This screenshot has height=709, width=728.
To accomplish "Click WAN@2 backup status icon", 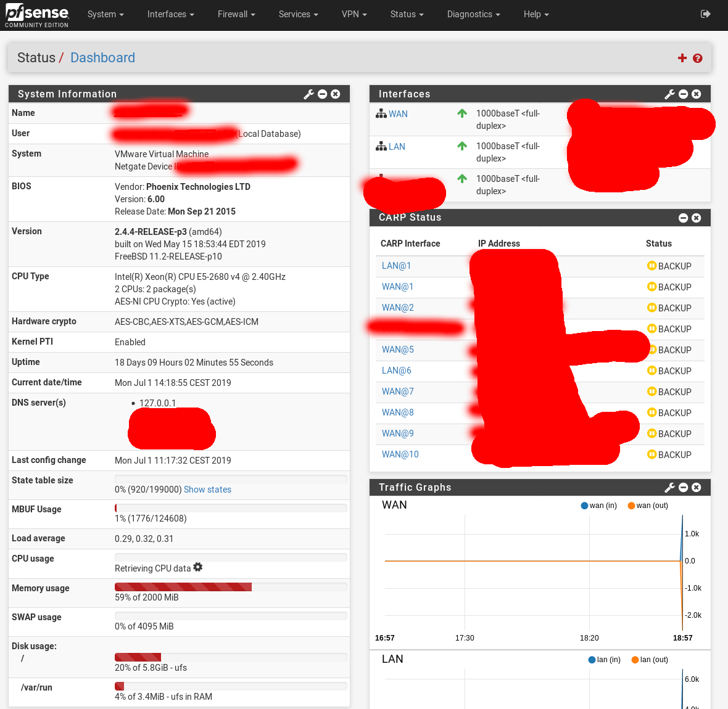I will (652, 307).
